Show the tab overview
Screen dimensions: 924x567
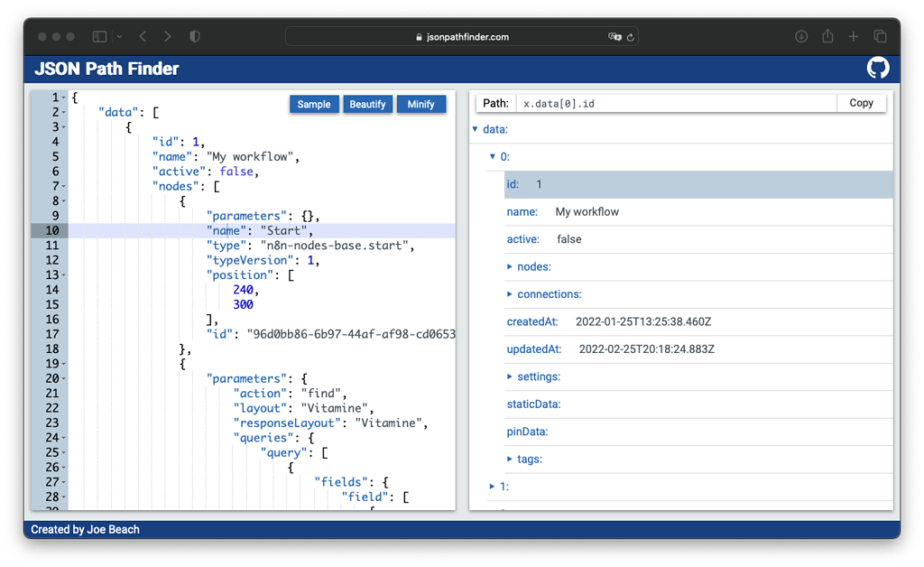point(880,36)
